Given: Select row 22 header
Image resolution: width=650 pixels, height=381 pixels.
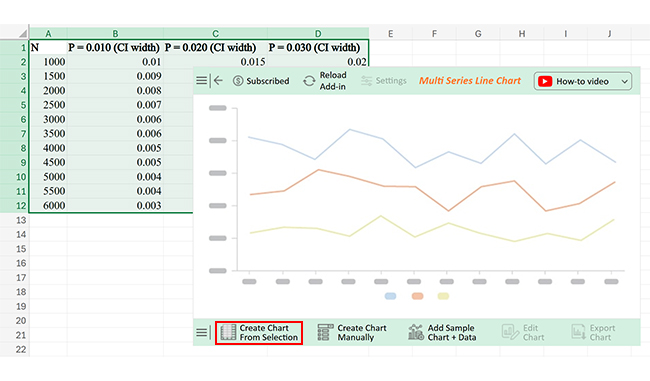Looking at the screenshot, I should point(15,349).
